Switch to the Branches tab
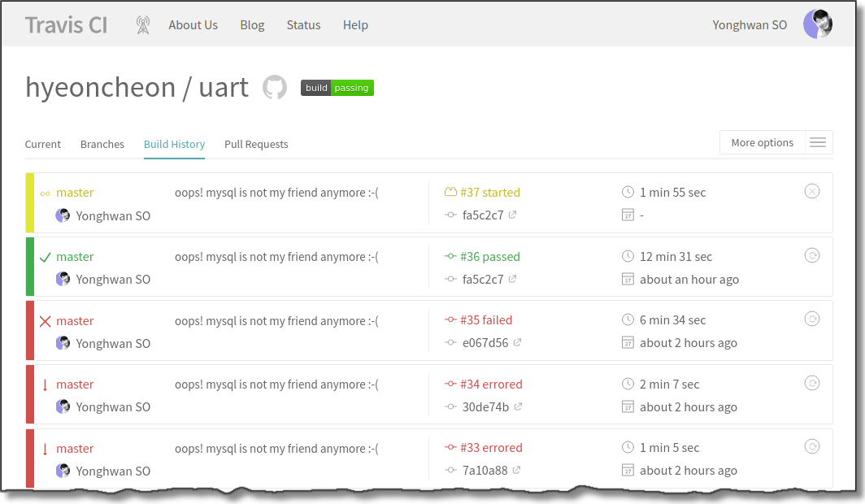Screen dimensions: 865x504 point(102,145)
